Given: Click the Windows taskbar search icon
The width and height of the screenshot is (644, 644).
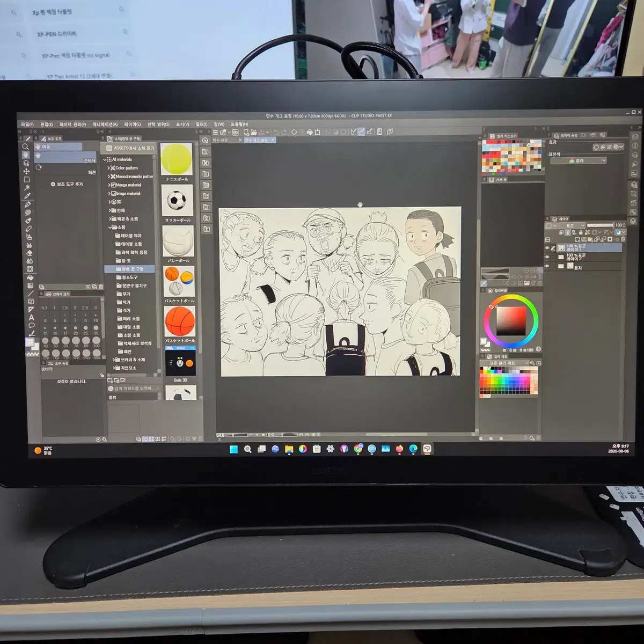Looking at the screenshot, I should pos(247,449).
